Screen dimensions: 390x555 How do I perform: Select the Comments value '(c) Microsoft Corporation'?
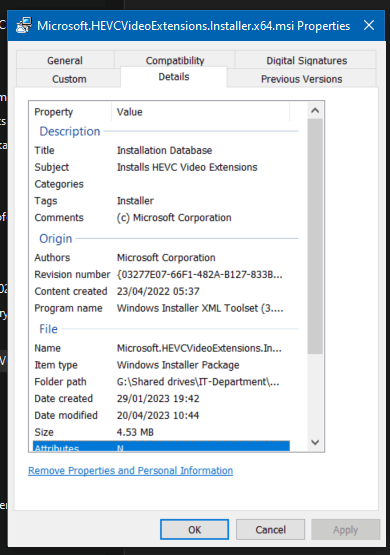coord(174,218)
